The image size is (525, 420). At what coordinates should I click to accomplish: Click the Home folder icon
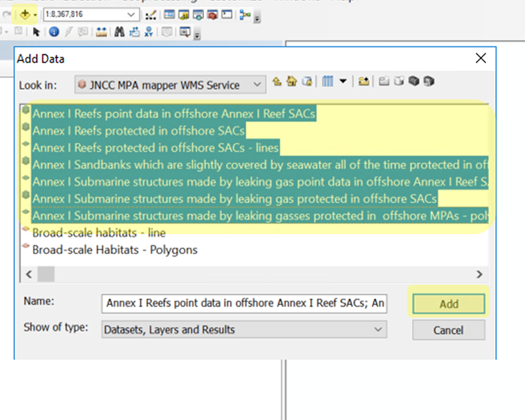click(x=291, y=81)
